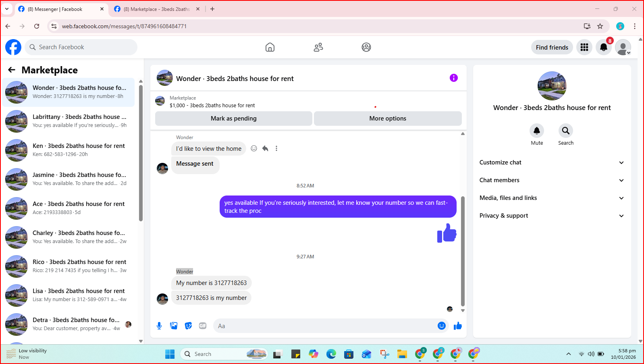Click the conversation list scrollbar
The width and height of the screenshot is (644, 364).
(x=141, y=153)
